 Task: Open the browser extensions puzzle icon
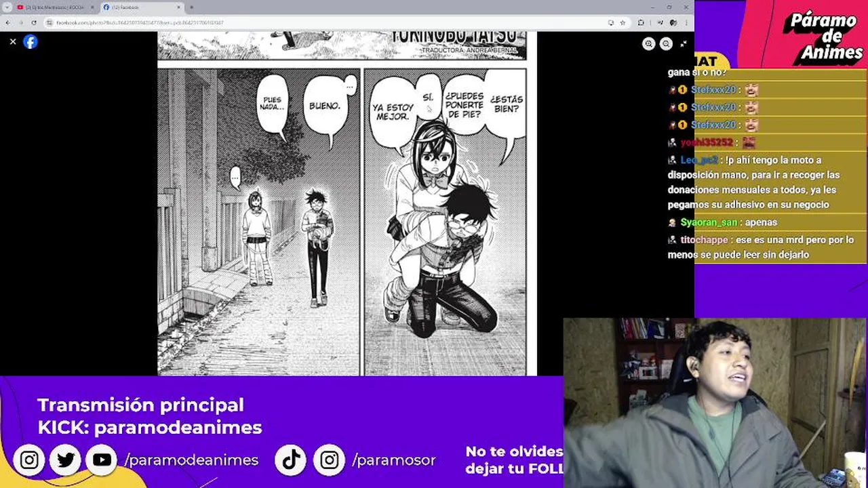(641, 22)
